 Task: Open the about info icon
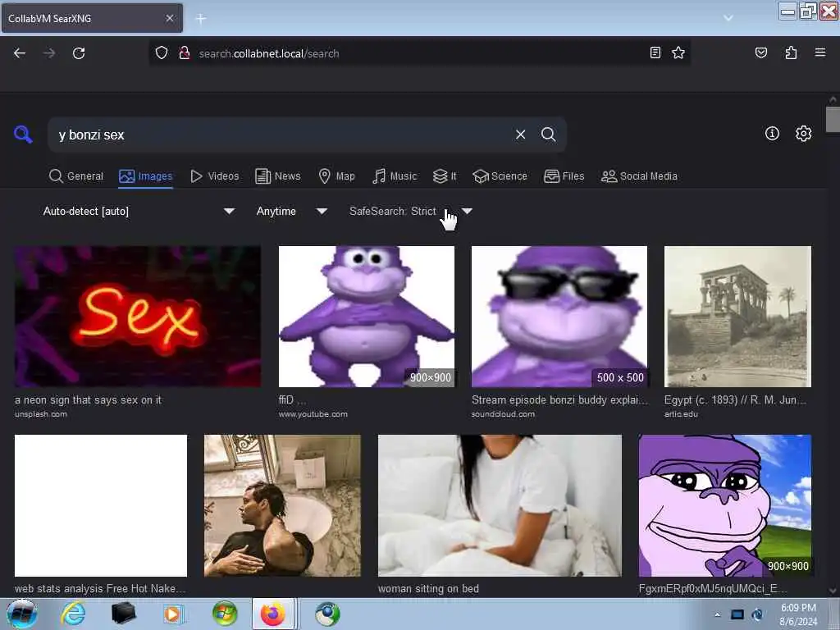pyautogui.click(x=772, y=134)
